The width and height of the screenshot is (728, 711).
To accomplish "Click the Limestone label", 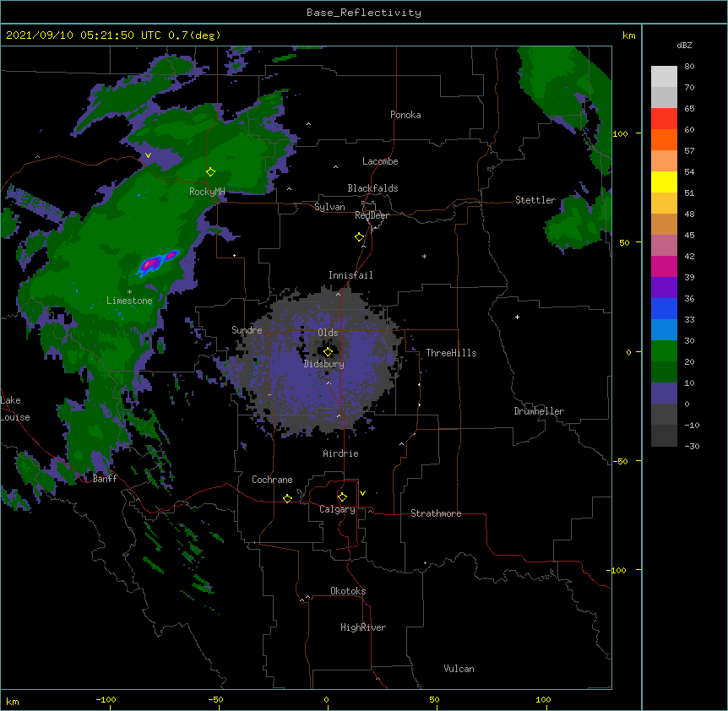I will coord(129,301).
